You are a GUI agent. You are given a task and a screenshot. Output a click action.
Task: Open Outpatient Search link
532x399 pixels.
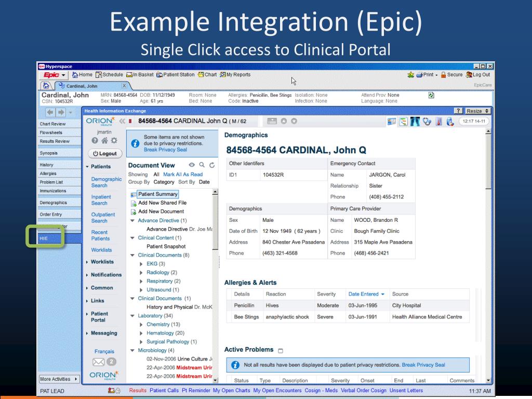103,218
